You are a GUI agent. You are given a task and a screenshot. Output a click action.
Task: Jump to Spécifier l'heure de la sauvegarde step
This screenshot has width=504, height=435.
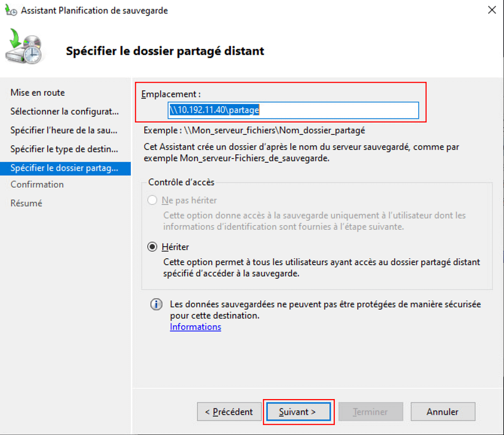[x=63, y=130]
